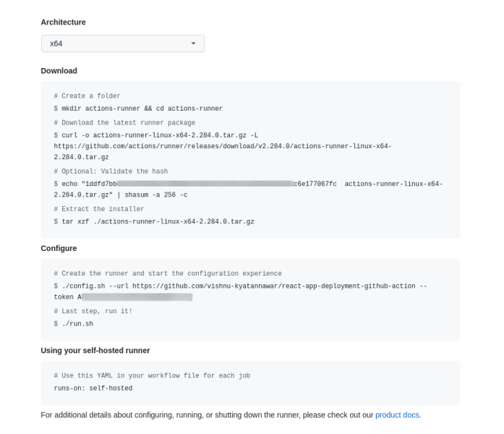The height and width of the screenshot is (434, 504).
Task: Click the caret arrow in the architecture selector
Action: tap(193, 43)
